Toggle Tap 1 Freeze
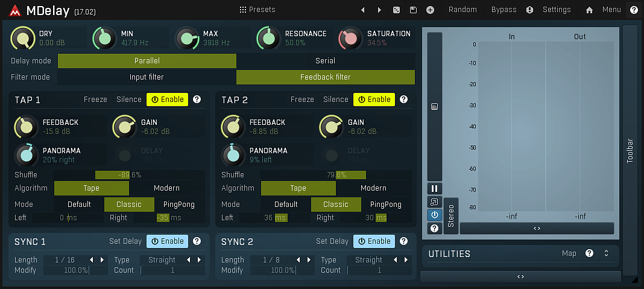 point(95,99)
